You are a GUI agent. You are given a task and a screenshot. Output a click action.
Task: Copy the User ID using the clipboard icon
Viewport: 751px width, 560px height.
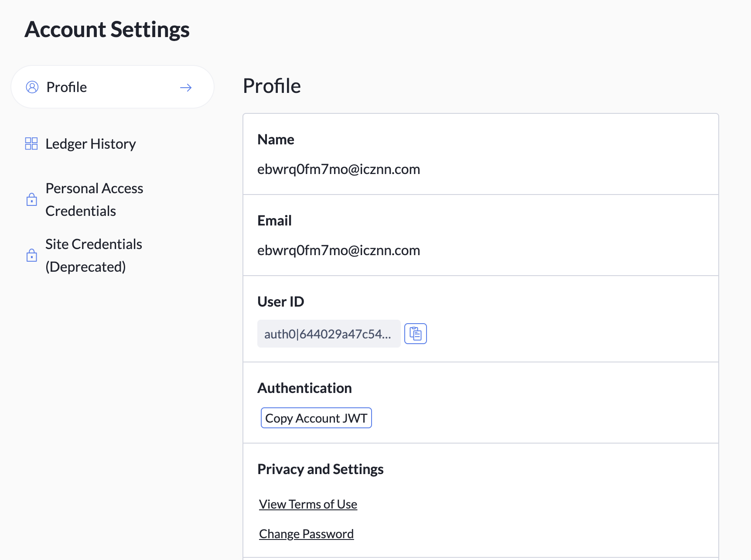tap(415, 333)
